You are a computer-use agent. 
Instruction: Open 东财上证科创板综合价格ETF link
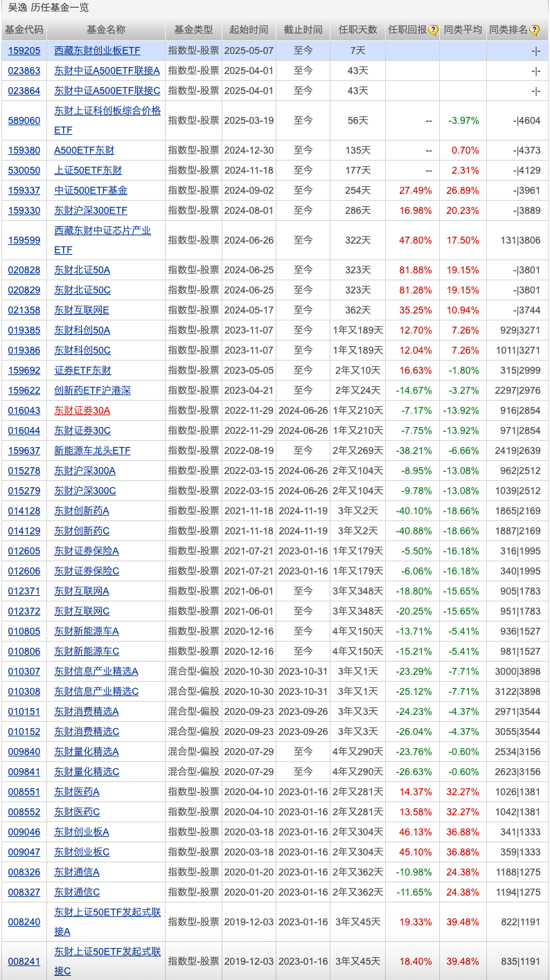(107, 120)
